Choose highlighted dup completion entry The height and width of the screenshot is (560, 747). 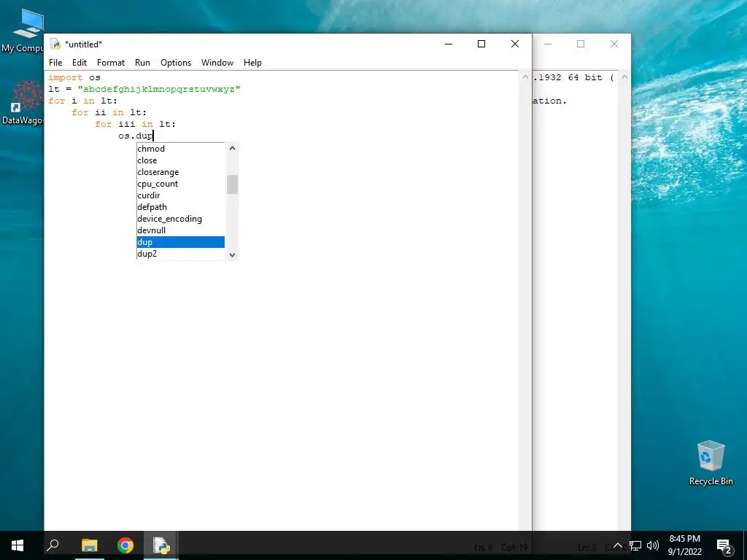coord(181,242)
